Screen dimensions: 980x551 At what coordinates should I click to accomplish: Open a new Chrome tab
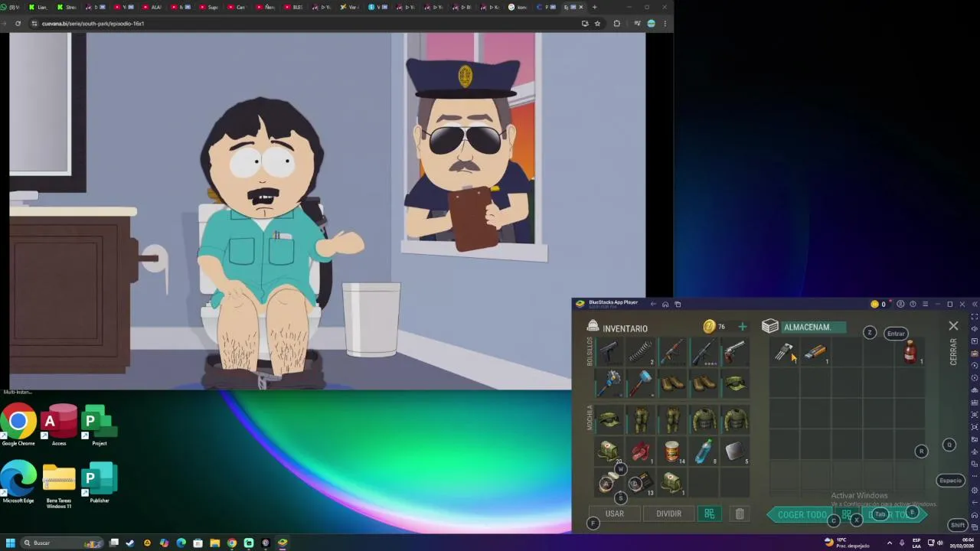click(x=594, y=7)
